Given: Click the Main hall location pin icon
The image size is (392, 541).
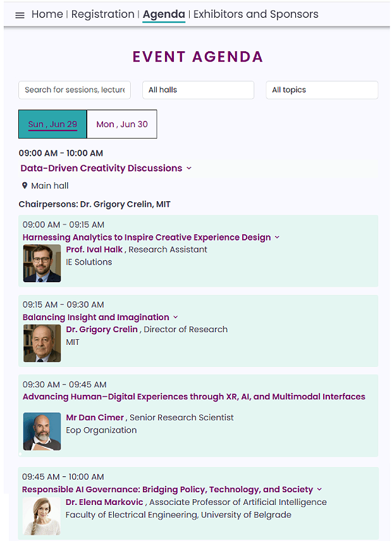Looking at the screenshot, I should 25,186.
